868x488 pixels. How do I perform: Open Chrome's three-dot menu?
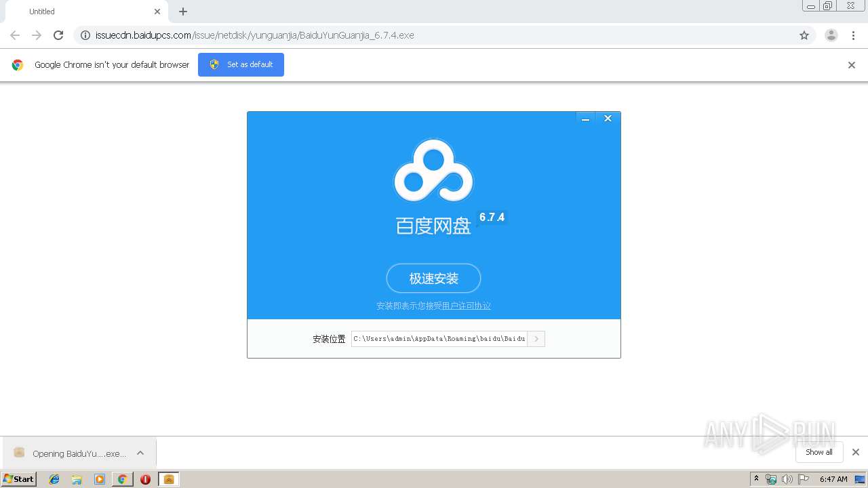854,35
